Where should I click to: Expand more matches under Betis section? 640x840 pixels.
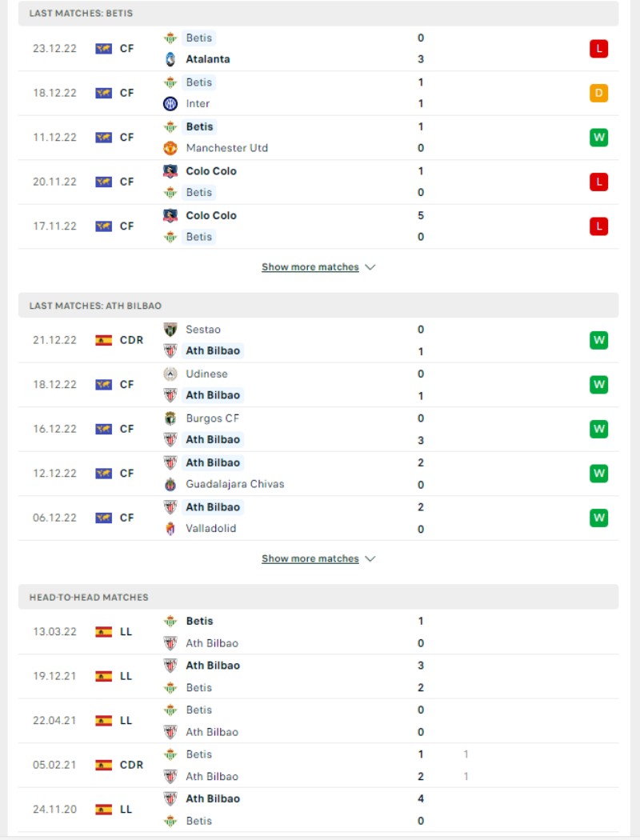(310, 266)
